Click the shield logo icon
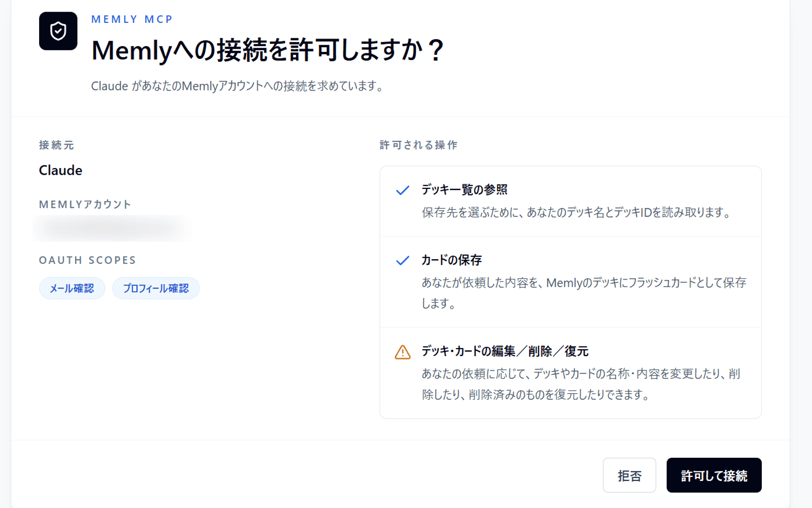This screenshot has height=508, width=812. (58, 31)
